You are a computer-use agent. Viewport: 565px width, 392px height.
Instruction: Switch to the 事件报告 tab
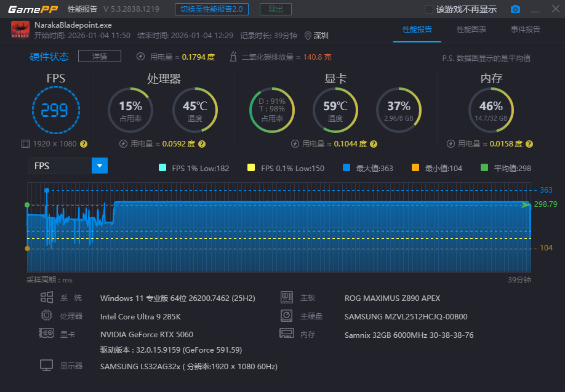(x=525, y=30)
